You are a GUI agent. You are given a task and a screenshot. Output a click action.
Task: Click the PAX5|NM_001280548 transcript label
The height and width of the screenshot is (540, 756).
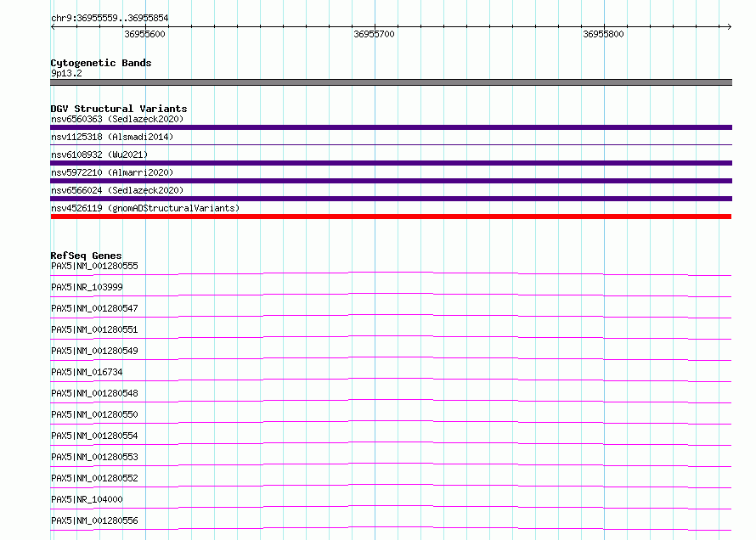pos(94,393)
